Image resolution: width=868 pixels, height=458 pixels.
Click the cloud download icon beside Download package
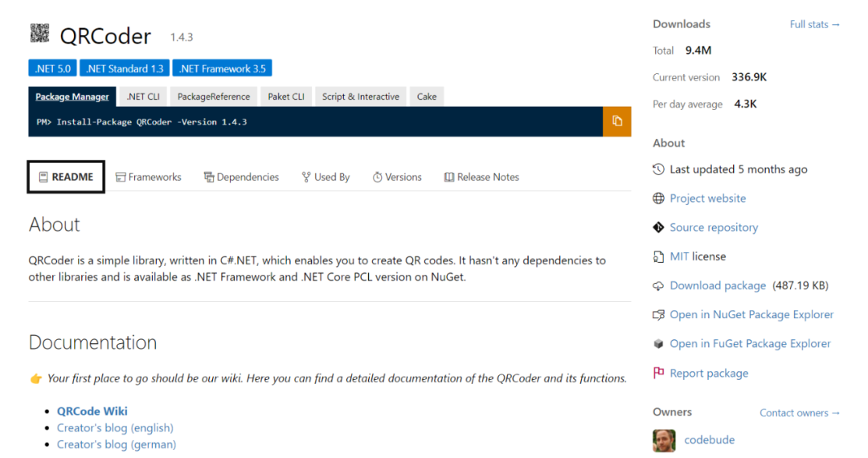(658, 286)
